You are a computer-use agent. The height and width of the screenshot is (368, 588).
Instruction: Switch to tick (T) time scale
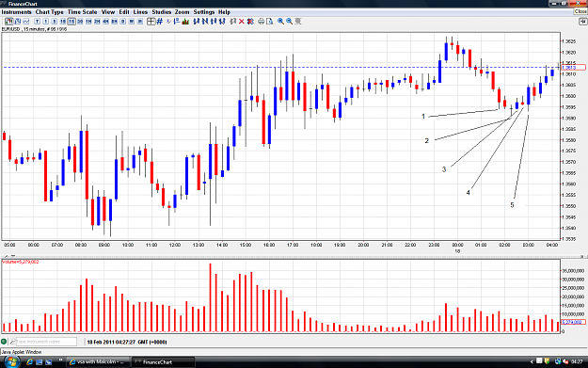coord(37,22)
